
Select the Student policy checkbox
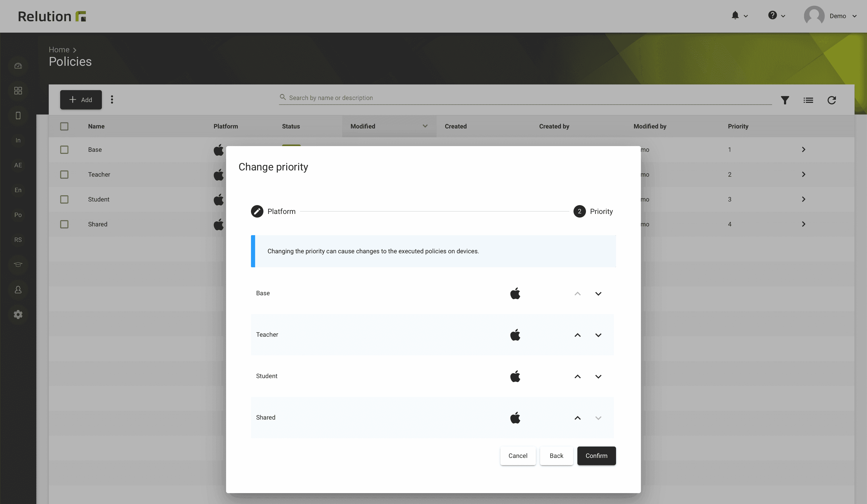(x=64, y=199)
